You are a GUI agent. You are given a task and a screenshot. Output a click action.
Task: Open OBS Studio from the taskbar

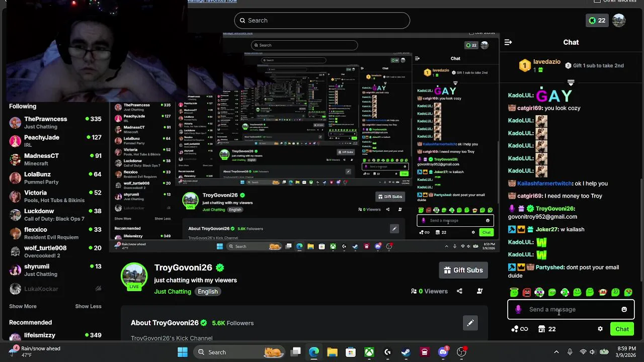(461, 352)
